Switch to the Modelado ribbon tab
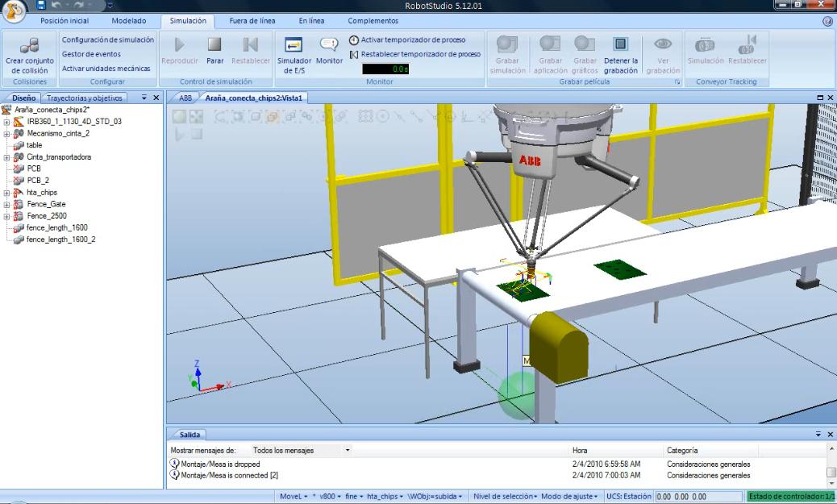The image size is (837, 504). (129, 21)
